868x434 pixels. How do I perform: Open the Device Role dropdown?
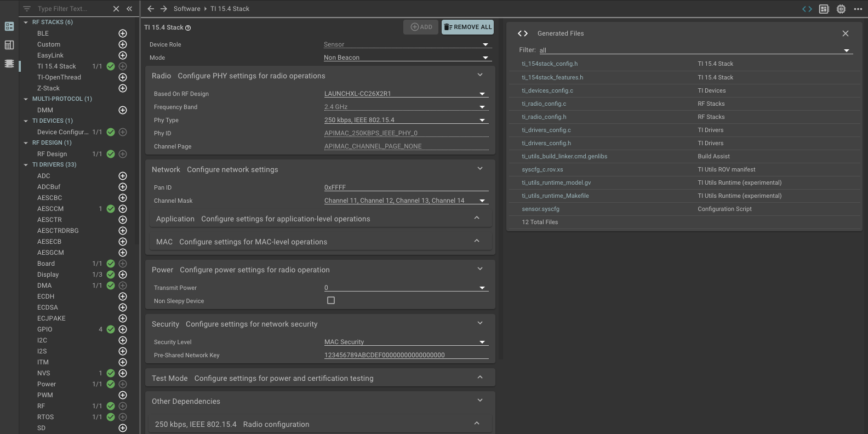click(406, 44)
